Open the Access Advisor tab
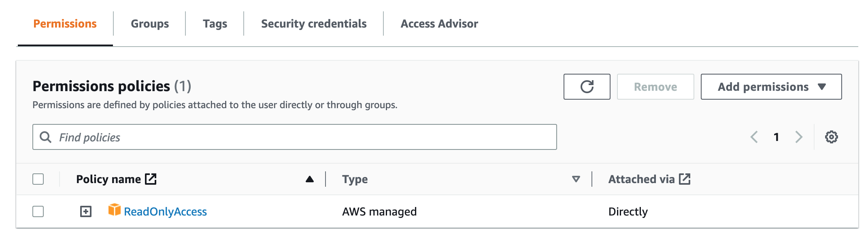The image size is (868, 239). (x=439, y=23)
